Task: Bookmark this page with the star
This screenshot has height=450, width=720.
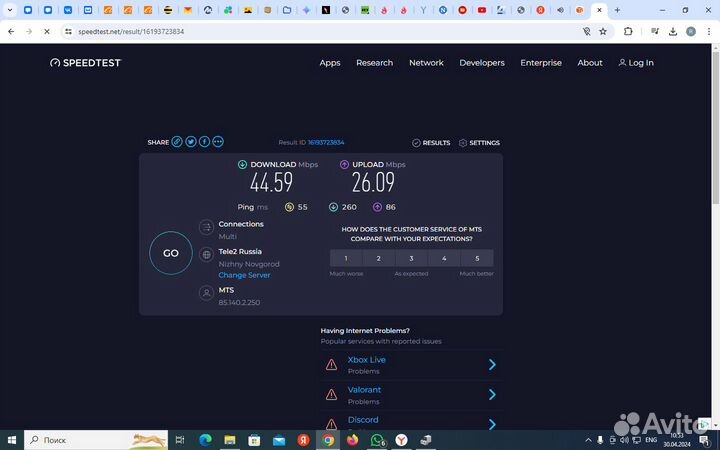Action: coord(603,31)
